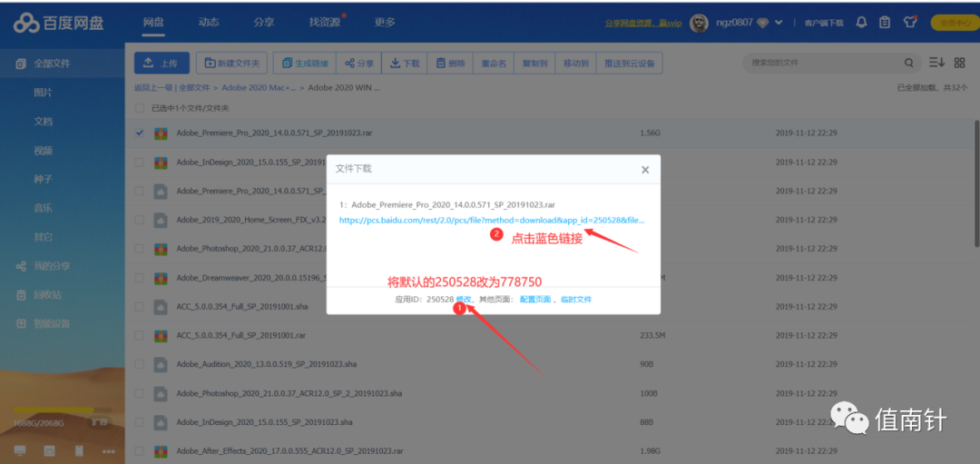
Task: Uncheck Adobe_Premiere_Pro_2020 .rar file checkbox
Action: coord(140,133)
